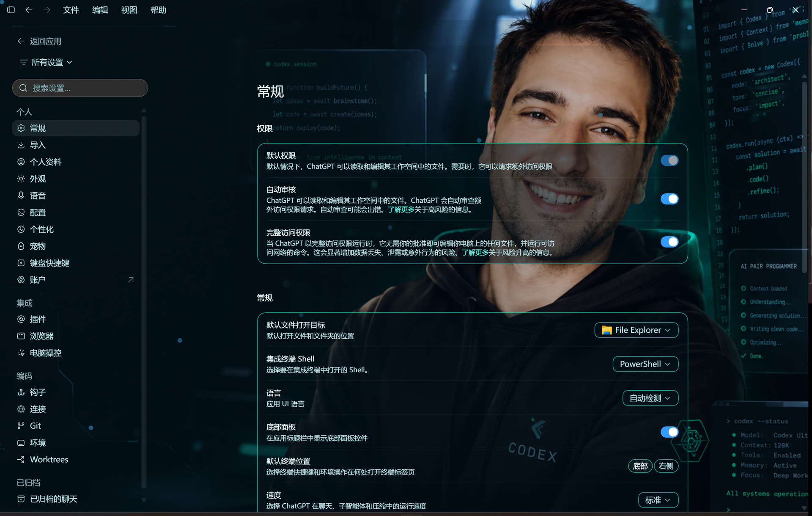
Task: Open the 标准 speed dropdown
Action: [x=658, y=500]
